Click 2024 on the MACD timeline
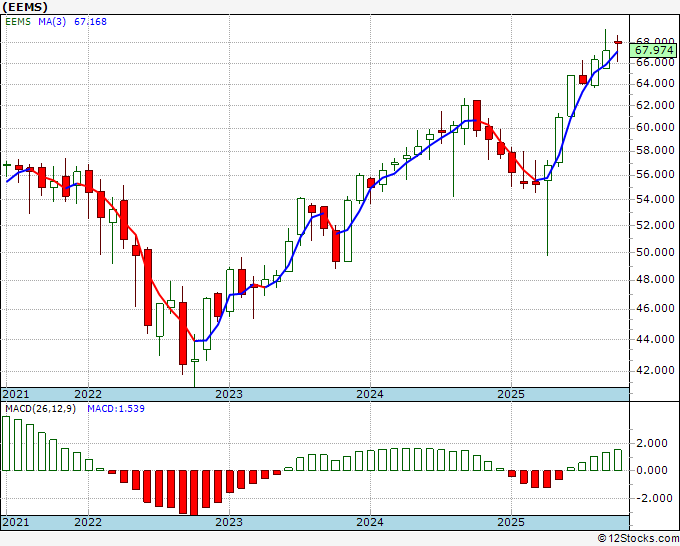The image size is (680, 546). coord(370,522)
